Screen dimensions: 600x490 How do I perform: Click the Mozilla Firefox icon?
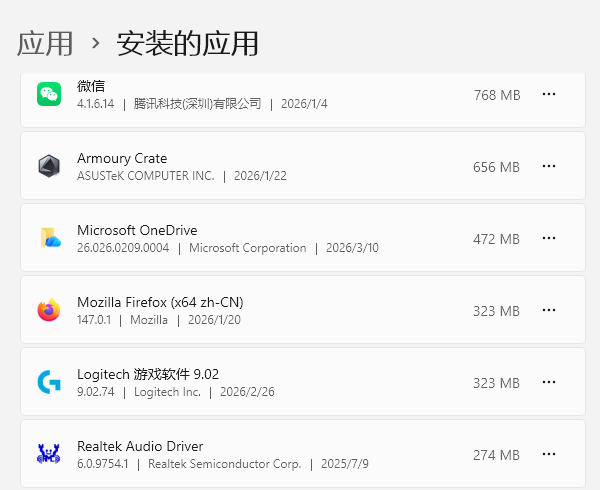[x=49, y=310]
